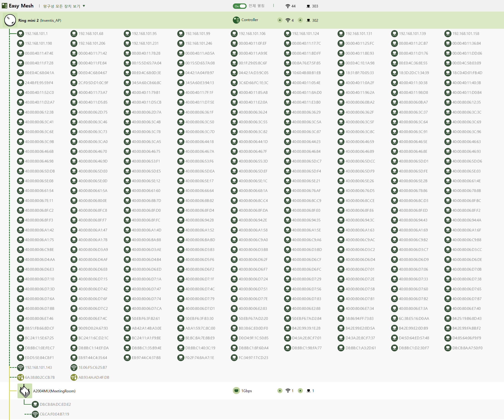
Task: Select wireless client icon for 1E:06:F5:C6:25:B7
Action: [x=74, y=367]
